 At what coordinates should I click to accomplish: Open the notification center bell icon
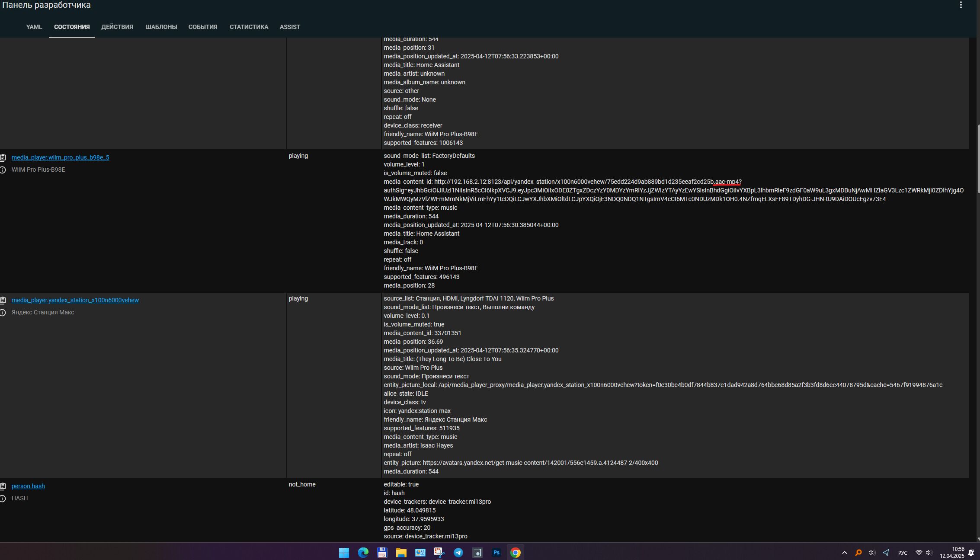click(x=971, y=553)
